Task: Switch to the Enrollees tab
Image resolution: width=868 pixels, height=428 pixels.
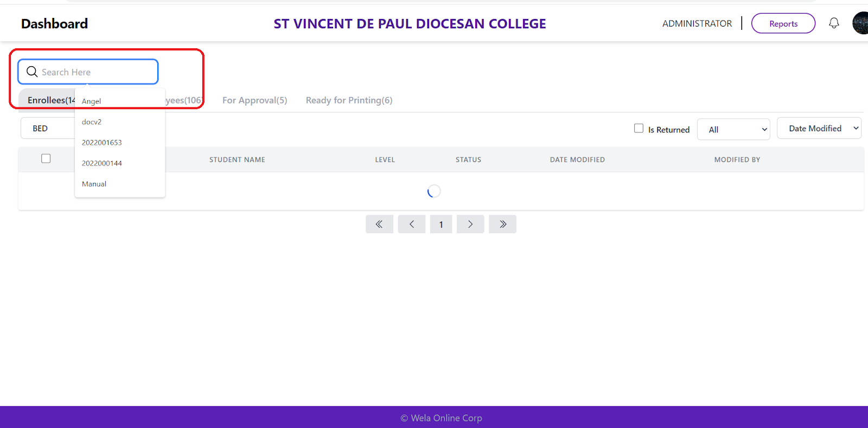Action: 47,100
